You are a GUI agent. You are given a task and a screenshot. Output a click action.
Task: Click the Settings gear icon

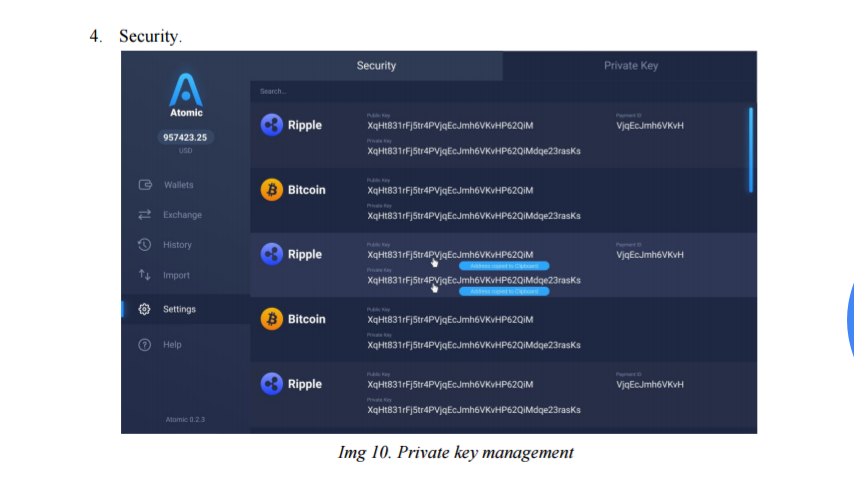coord(144,309)
